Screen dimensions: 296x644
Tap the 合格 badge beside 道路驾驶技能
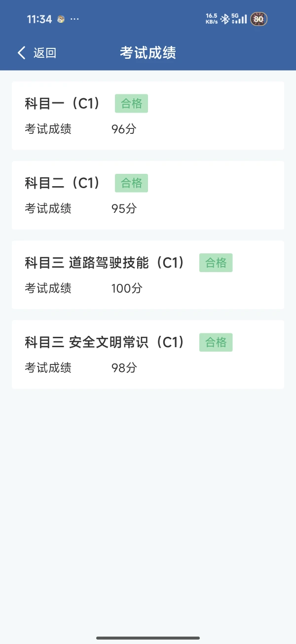point(216,263)
